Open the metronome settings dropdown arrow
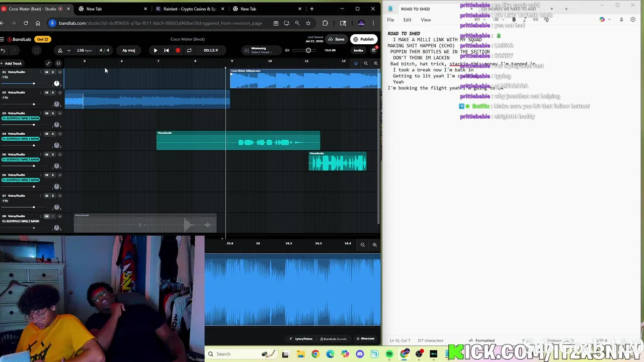Viewport: 644px width, 362px height. tap(68, 50)
